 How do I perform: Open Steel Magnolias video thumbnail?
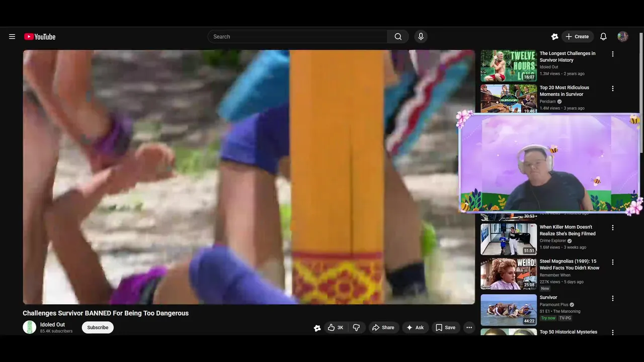(x=509, y=274)
